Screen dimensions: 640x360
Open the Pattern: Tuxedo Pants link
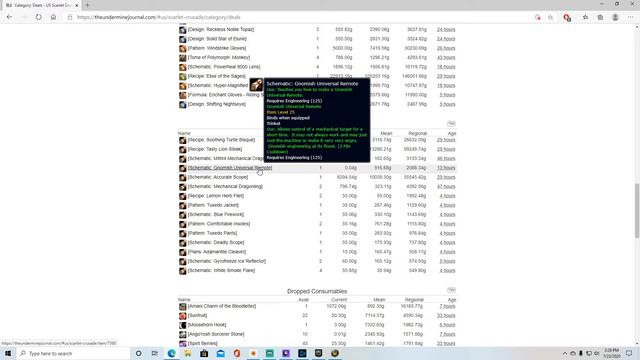click(x=213, y=233)
